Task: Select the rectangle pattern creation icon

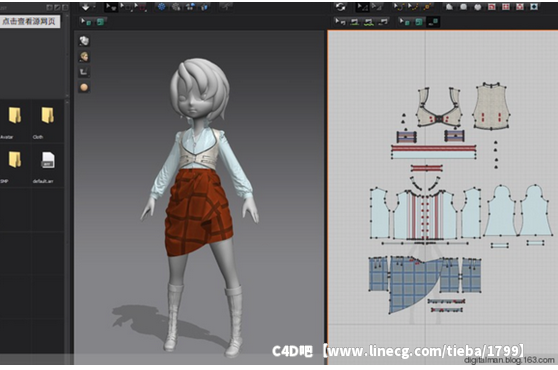Action: [x=463, y=7]
